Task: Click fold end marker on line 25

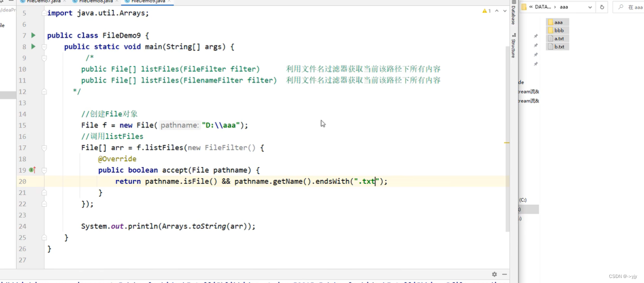Action: [x=44, y=238]
